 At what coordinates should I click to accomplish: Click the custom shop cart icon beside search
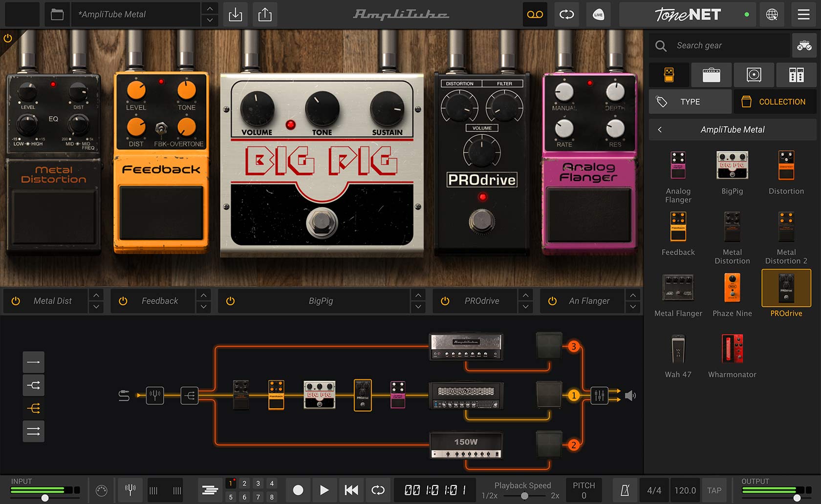pos(804,45)
